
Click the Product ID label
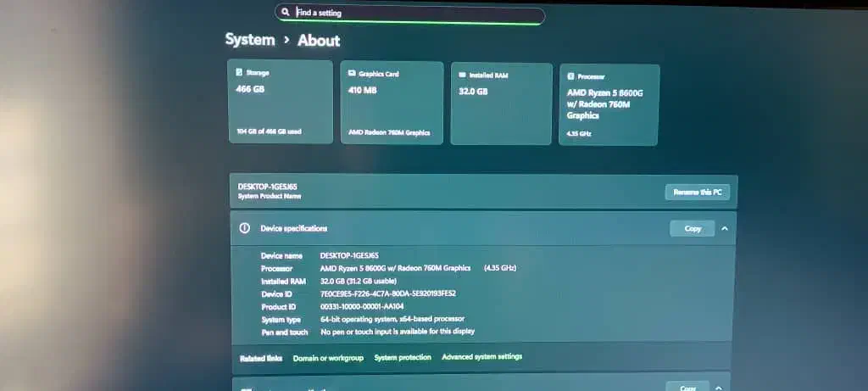pos(278,307)
